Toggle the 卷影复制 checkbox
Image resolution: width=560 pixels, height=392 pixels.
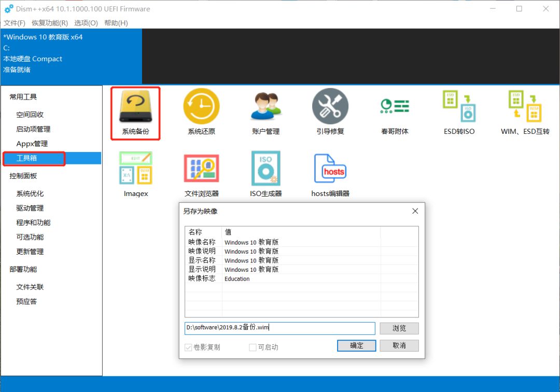[190, 346]
